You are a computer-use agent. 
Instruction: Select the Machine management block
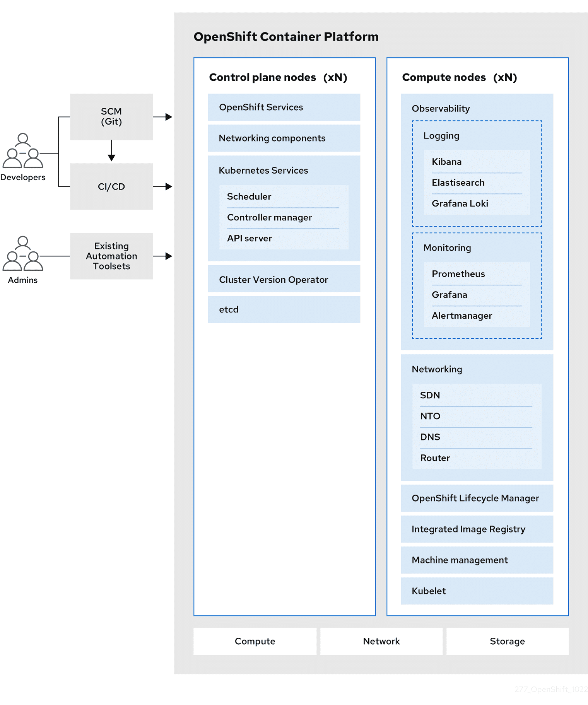tap(477, 560)
